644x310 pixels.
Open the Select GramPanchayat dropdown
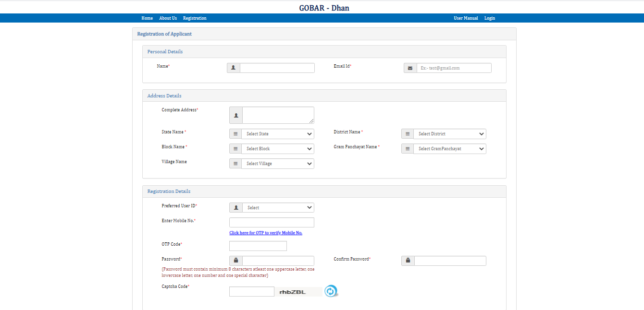coord(450,149)
